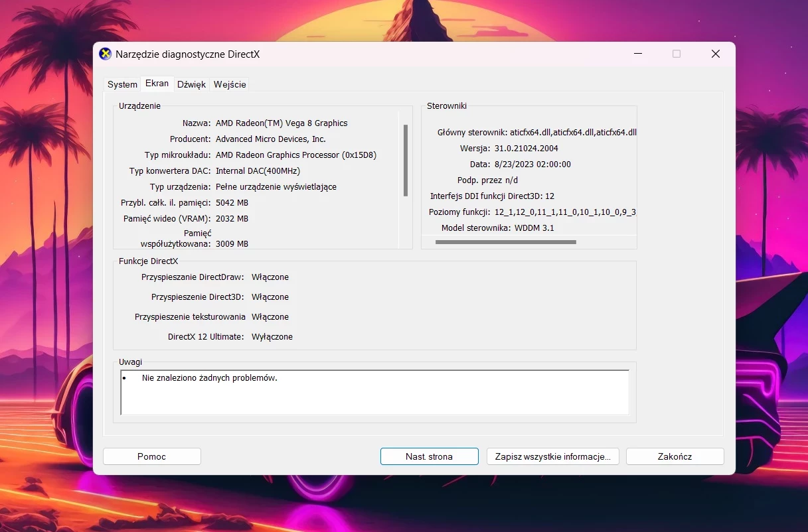Click the Zakończ button
The height and width of the screenshot is (532, 808).
[x=675, y=456]
